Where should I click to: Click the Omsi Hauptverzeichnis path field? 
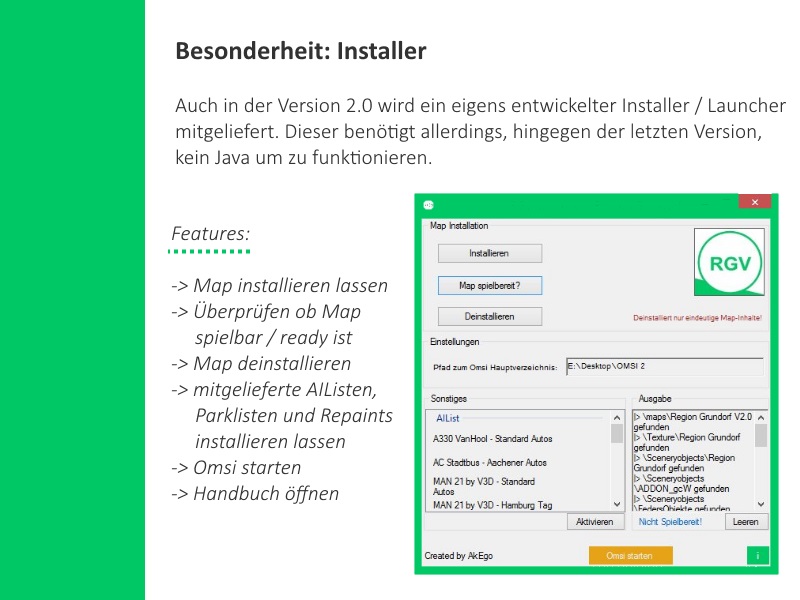tap(664, 367)
